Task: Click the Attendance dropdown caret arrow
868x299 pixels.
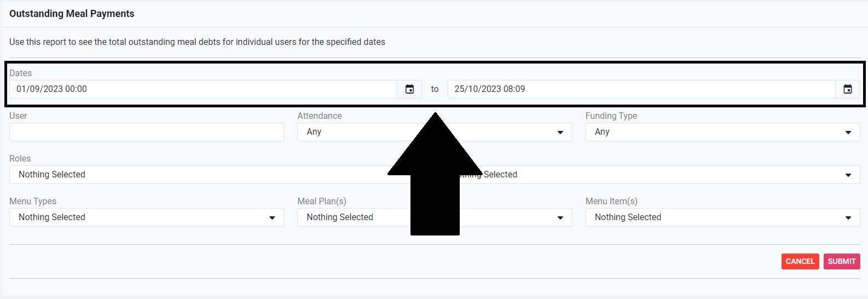Action: (560, 133)
